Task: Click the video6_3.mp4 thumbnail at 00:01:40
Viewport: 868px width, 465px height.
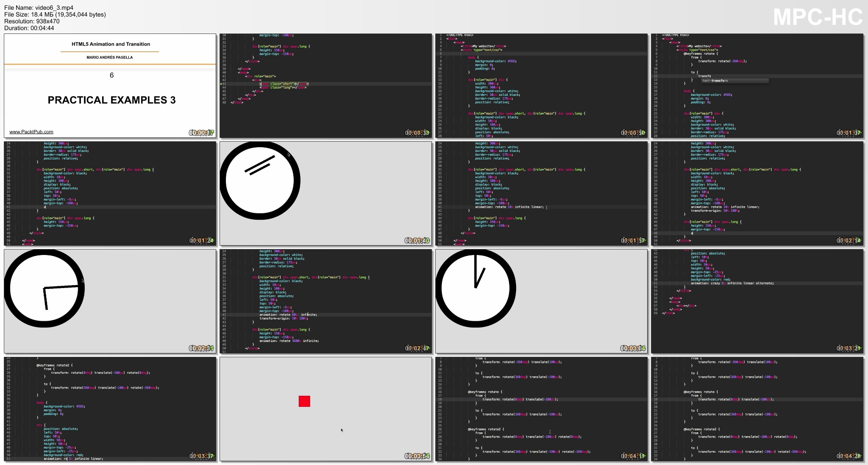Action: (x=328, y=192)
